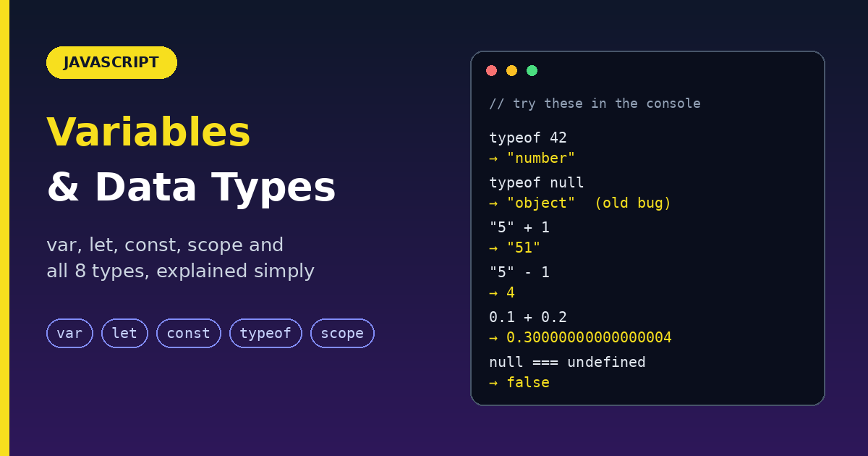
Task: Click the '0.1 + 0.2' code line
Action: click(x=528, y=317)
